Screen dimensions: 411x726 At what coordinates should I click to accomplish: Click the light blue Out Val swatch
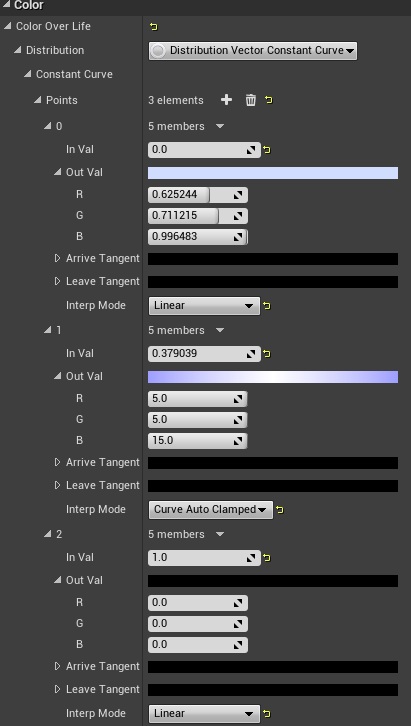click(273, 173)
